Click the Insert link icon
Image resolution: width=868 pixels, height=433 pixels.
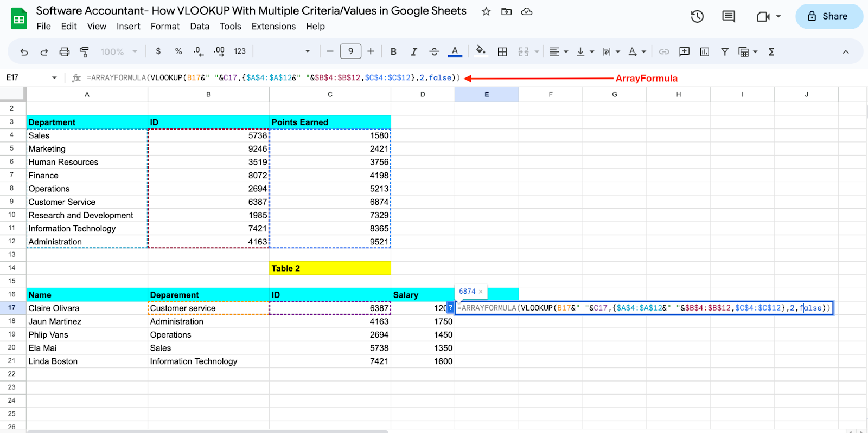tap(663, 51)
